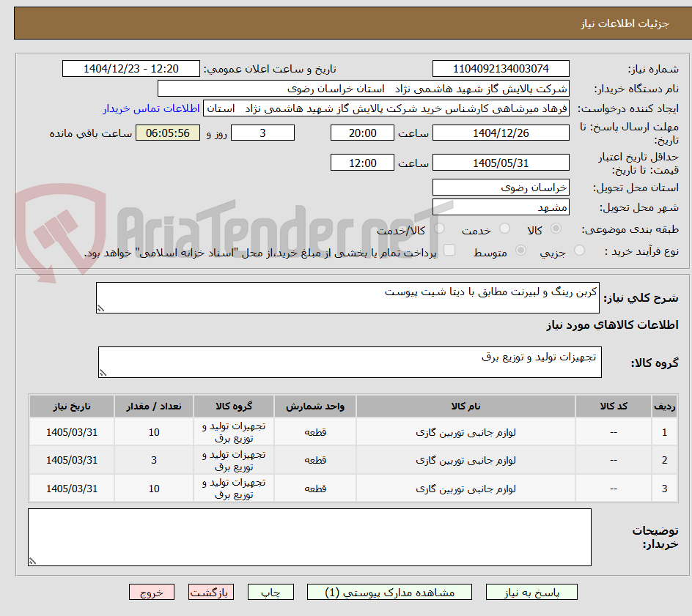This screenshot has width=692, height=616.
Task: Click the نام دستگاه خریدار field
Action: [363, 89]
